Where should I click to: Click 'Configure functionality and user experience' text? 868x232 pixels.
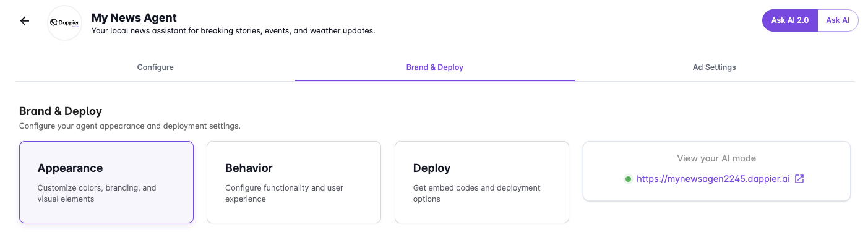[284, 193]
